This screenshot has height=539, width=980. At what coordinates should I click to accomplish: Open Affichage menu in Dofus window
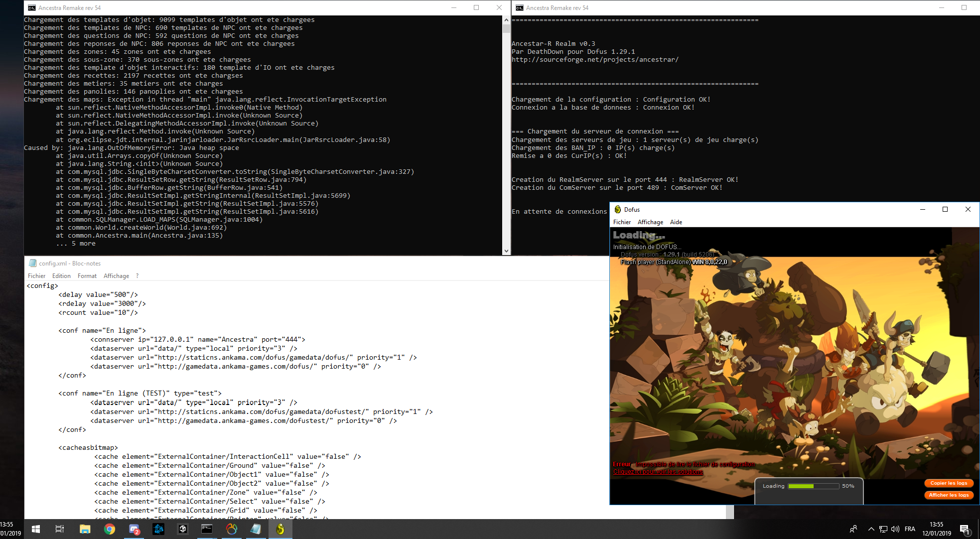point(650,222)
